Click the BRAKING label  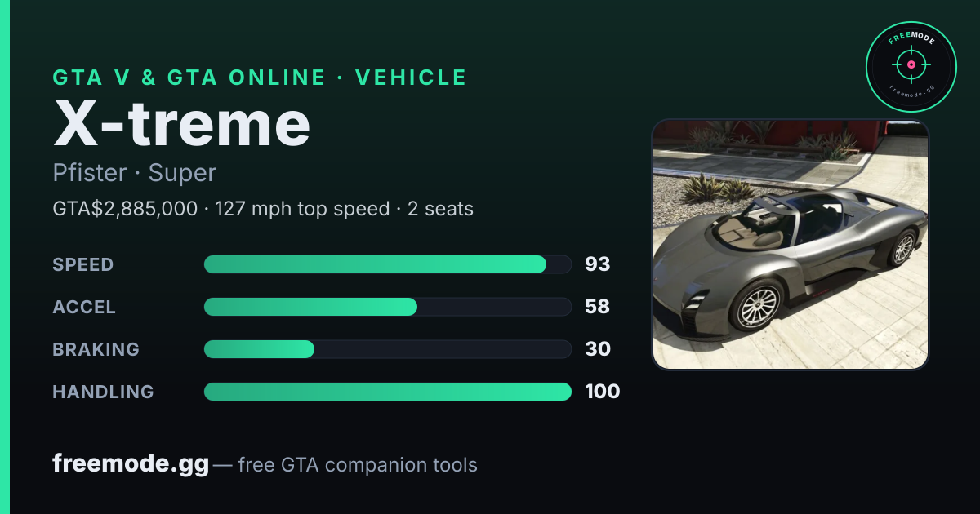tap(96, 350)
